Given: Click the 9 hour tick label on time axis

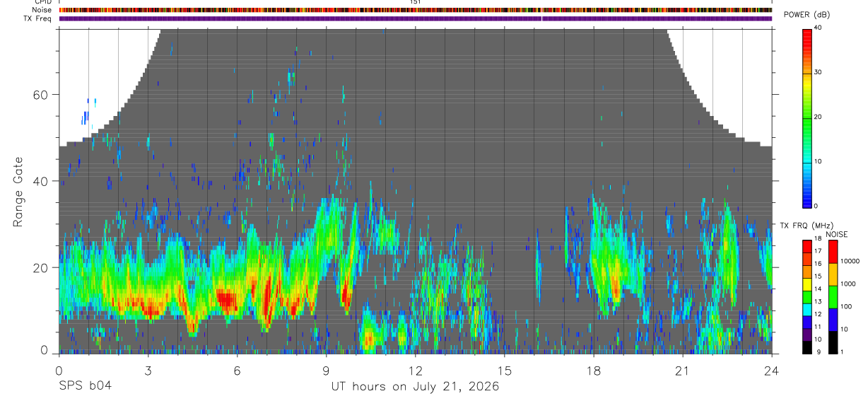Looking at the screenshot, I should click(x=326, y=370).
